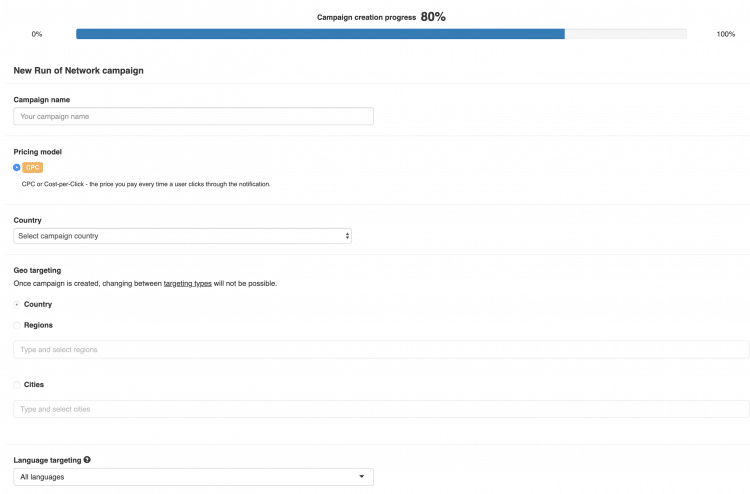Screen dimensions: 750x494
Task: Click the Pricing model label
Action: coord(37,152)
